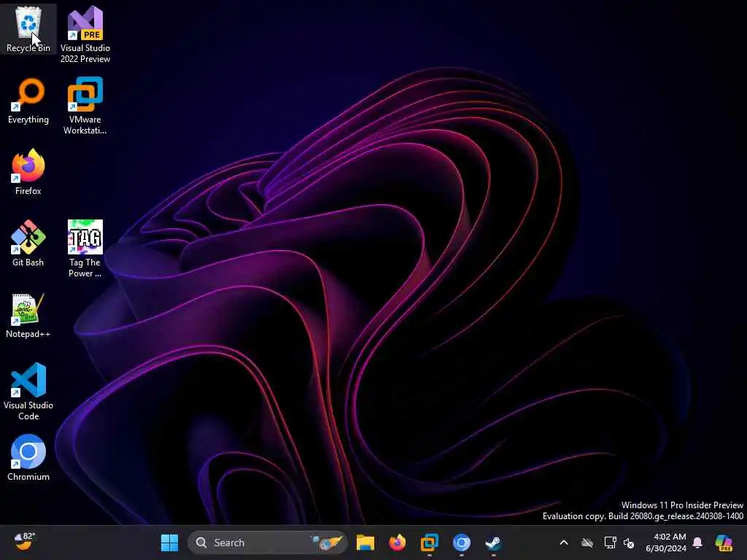Select the Everything search shortcut
The width and height of the screenshot is (747, 560).
tap(28, 101)
